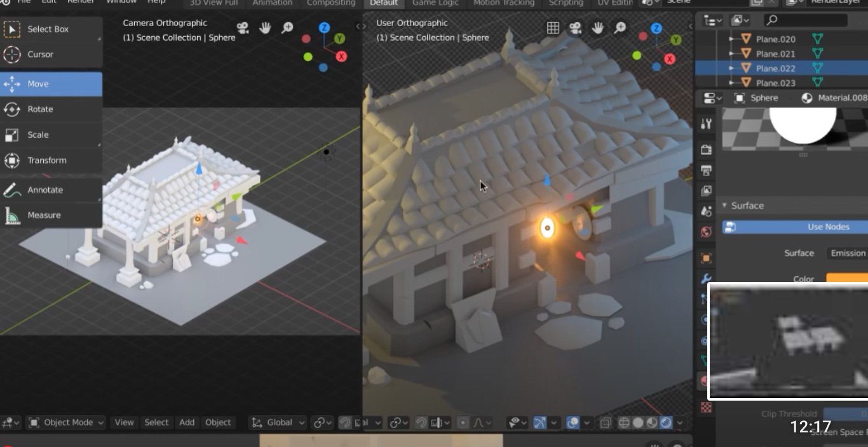868x447 pixels.
Task: Click the zoom magnifier in left viewport
Action: (x=287, y=28)
